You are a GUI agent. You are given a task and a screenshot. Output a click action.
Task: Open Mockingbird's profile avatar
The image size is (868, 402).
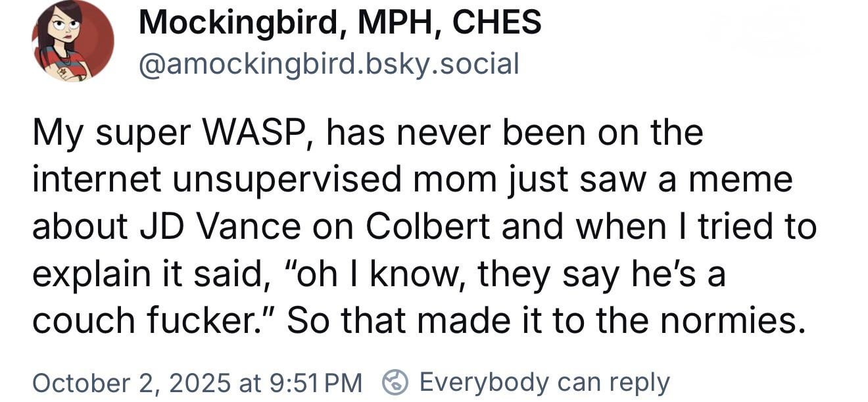click(x=72, y=41)
